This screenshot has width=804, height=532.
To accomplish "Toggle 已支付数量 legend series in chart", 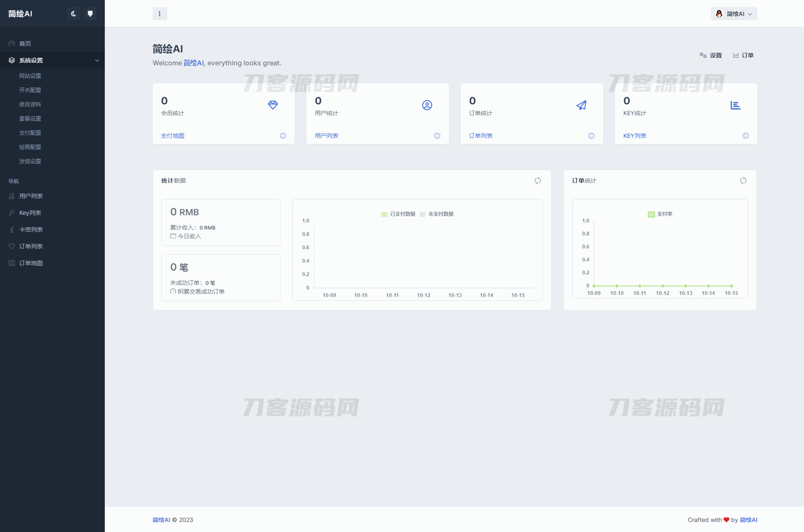I will pos(398,214).
